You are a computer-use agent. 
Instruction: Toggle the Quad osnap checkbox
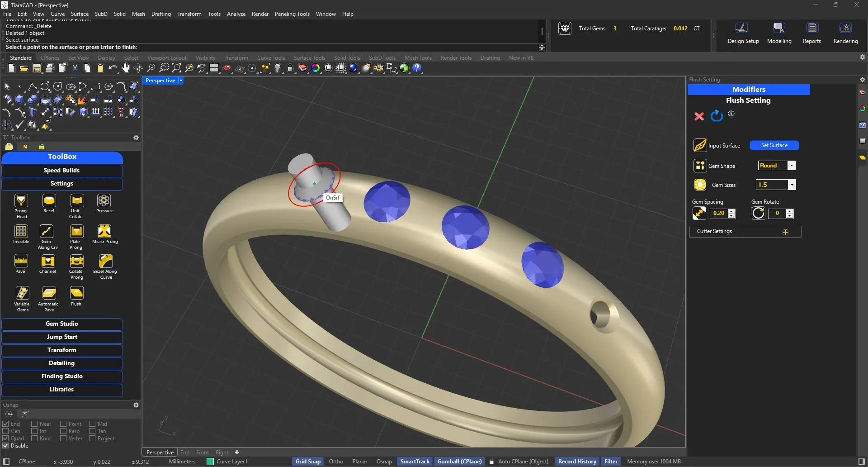click(x=6, y=438)
